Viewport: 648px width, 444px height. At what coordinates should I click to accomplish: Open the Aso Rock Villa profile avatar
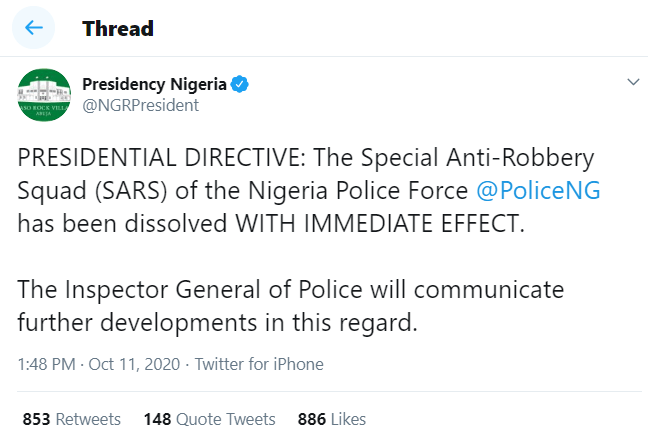45,95
